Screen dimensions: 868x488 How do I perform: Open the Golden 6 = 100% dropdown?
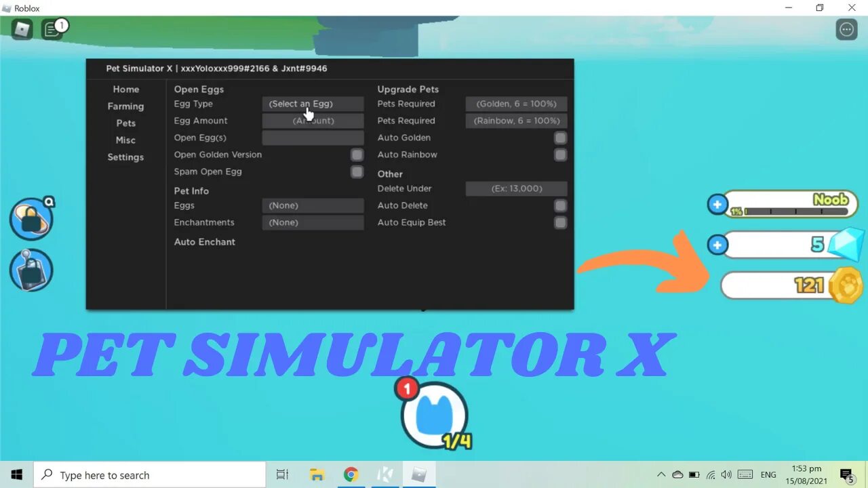tap(516, 104)
